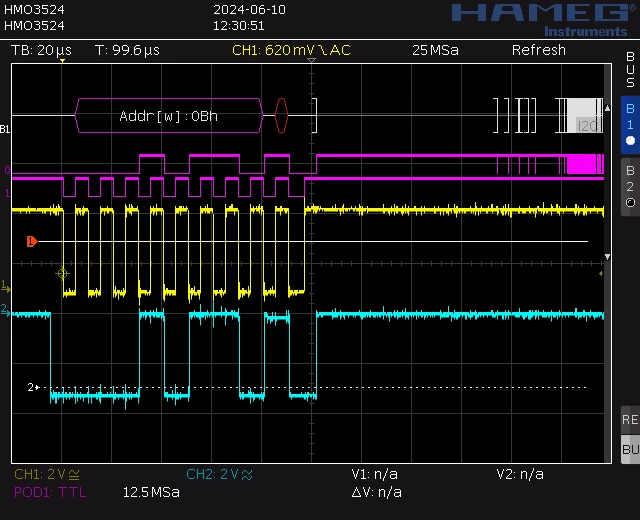Toggle the B1 radio indicator

pyautogui.click(x=630, y=141)
